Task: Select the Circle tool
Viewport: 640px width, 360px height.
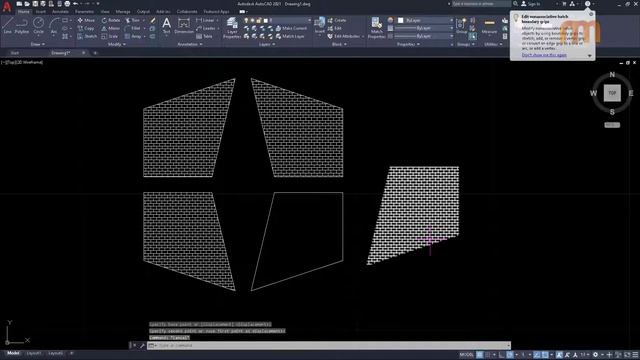Action: (x=38, y=25)
